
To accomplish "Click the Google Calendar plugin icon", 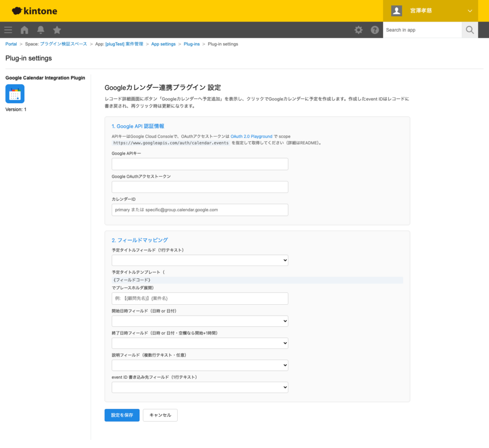I will (16, 94).
